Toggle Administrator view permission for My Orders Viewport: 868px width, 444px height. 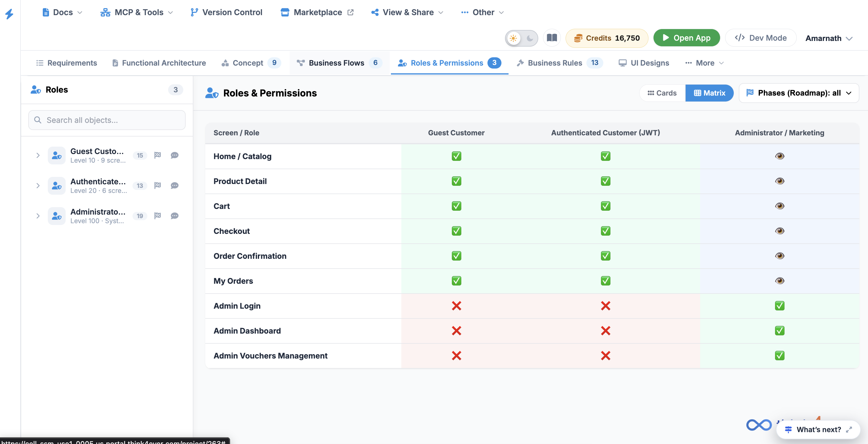[x=779, y=281]
